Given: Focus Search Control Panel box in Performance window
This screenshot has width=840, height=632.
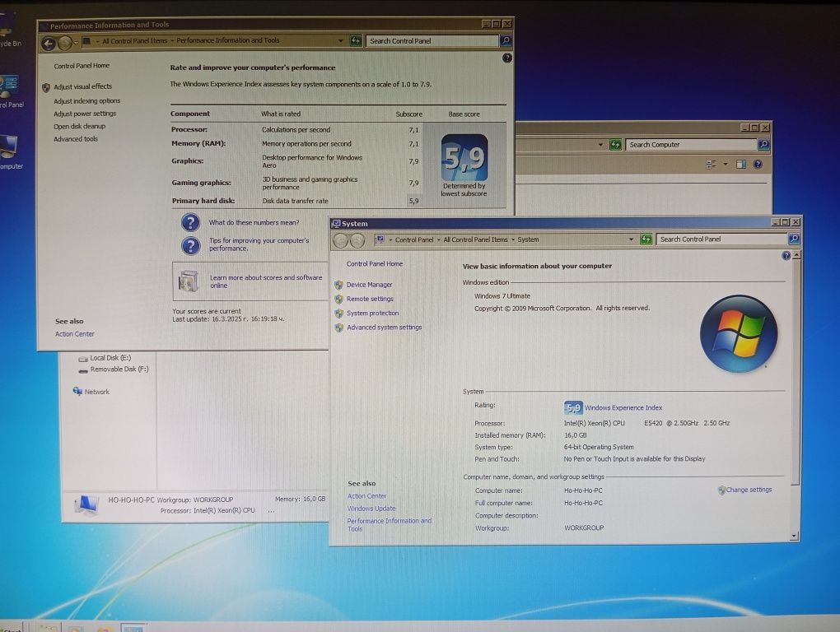Looking at the screenshot, I should [x=432, y=40].
